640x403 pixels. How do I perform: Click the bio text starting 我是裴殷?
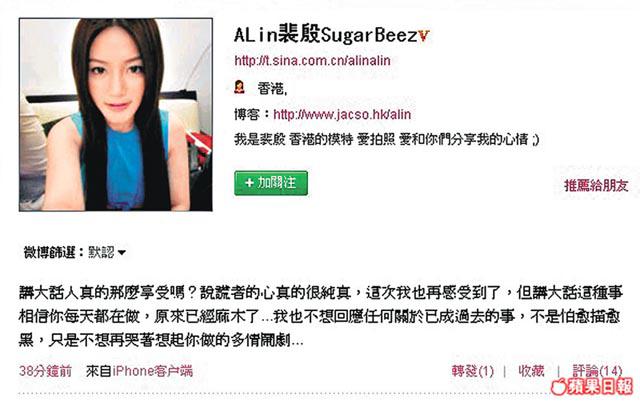point(387,139)
